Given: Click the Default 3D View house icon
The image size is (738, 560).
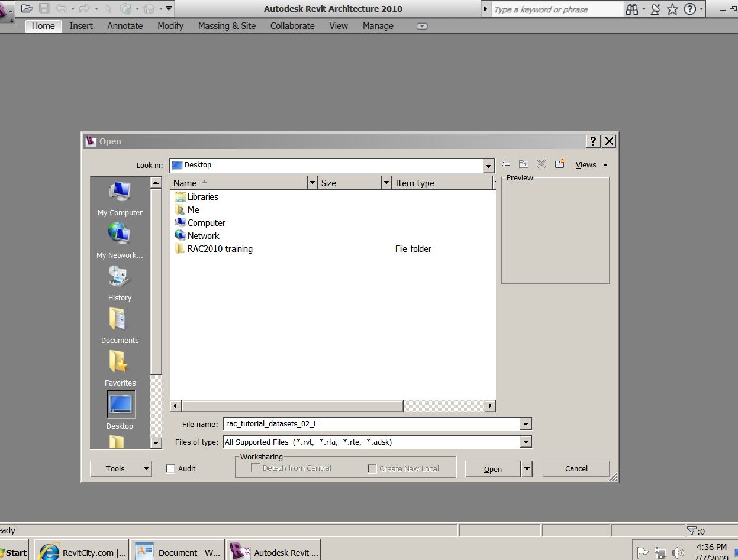Looking at the screenshot, I should pyautogui.click(x=149, y=8).
